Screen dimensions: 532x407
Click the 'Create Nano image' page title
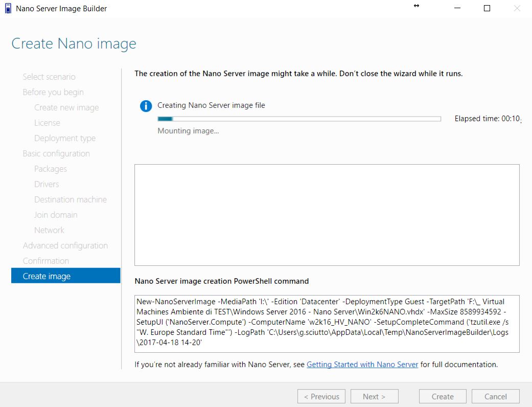click(x=74, y=44)
